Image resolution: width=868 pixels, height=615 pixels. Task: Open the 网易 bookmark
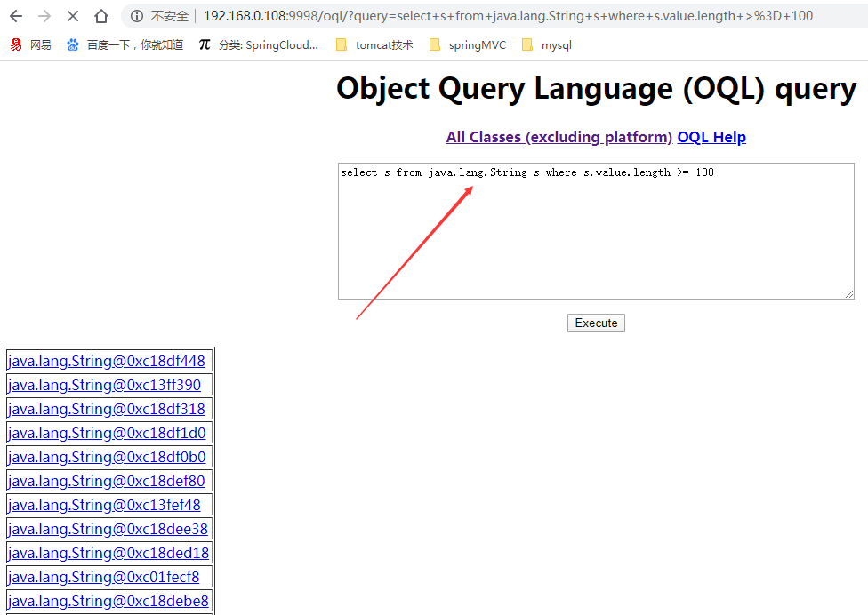[31, 44]
